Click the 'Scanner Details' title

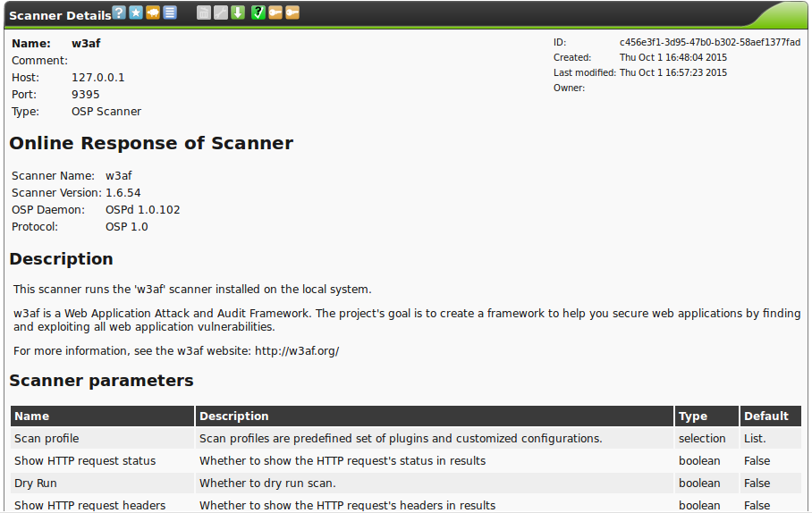tap(60, 15)
